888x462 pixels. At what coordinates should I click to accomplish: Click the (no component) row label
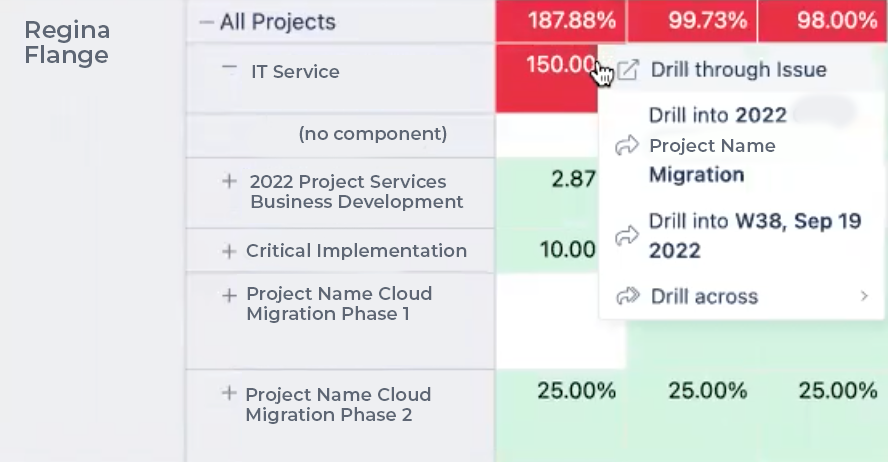click(373, 134)
